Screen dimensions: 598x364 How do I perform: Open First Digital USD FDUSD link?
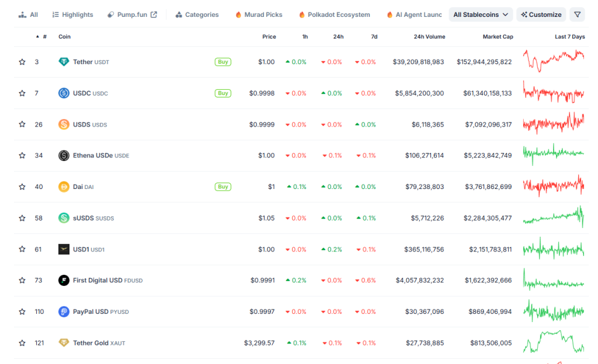click(108, 280)
